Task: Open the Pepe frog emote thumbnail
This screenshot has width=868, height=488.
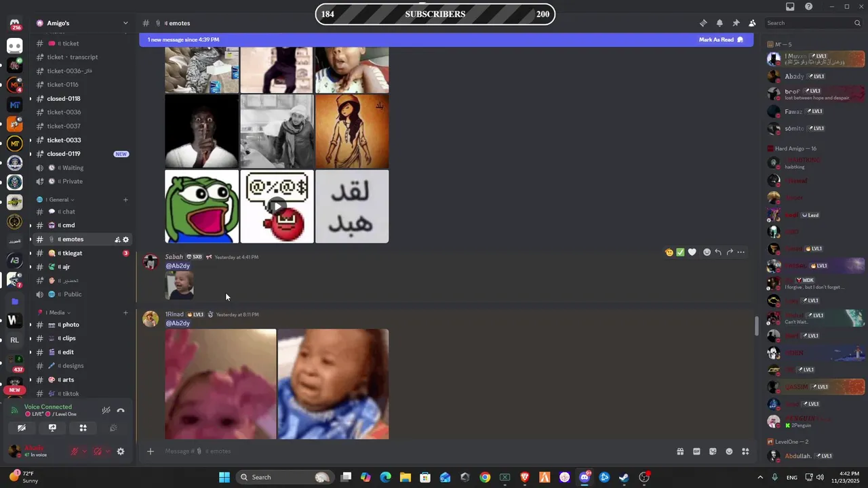Action: [x=201, y=206]
